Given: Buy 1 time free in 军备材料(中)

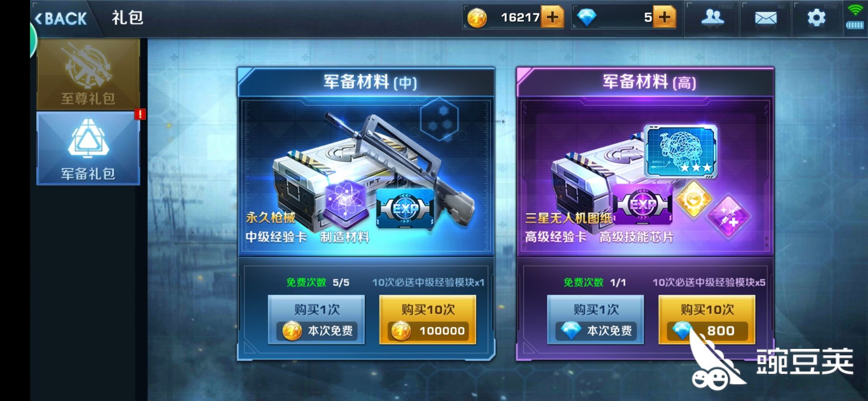Looking at the screenshot, I should (x=316, y=320).
